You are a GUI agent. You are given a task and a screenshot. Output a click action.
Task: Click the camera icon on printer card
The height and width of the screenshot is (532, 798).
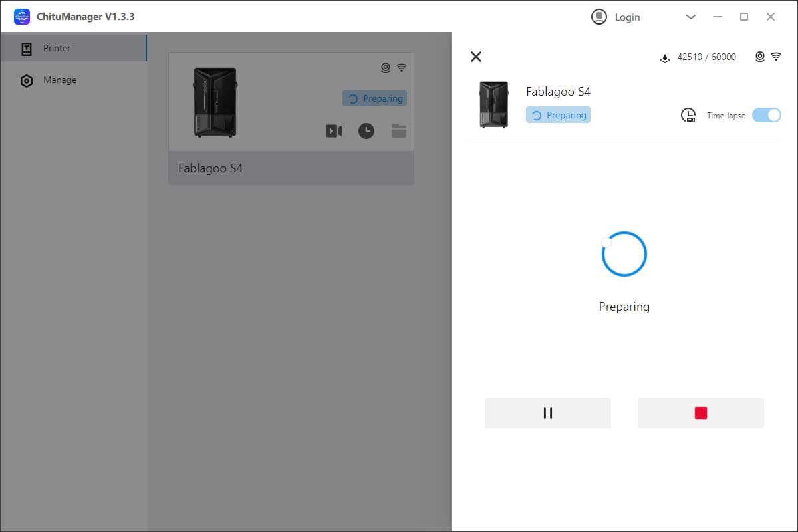click(x=385, y=67)
